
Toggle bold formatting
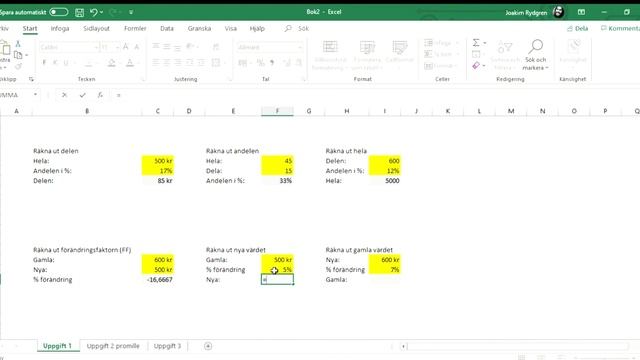coord(44,63)
